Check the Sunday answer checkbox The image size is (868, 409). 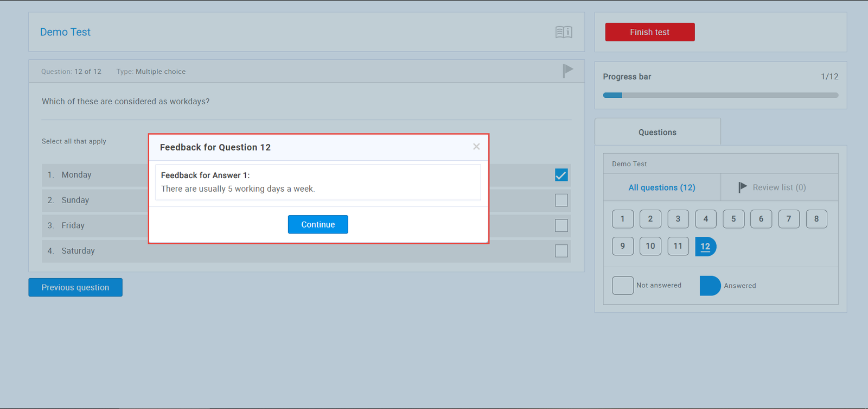[561, 200]
